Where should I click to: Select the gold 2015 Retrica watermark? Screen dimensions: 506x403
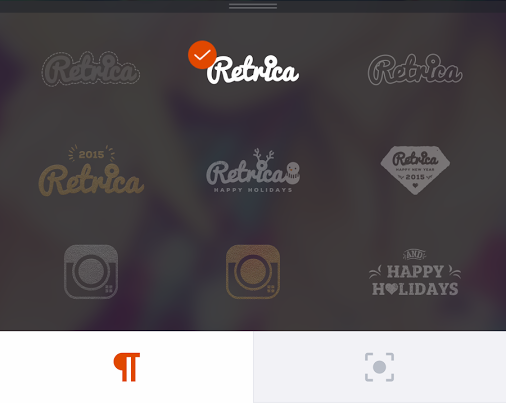[x=91, y=170]
